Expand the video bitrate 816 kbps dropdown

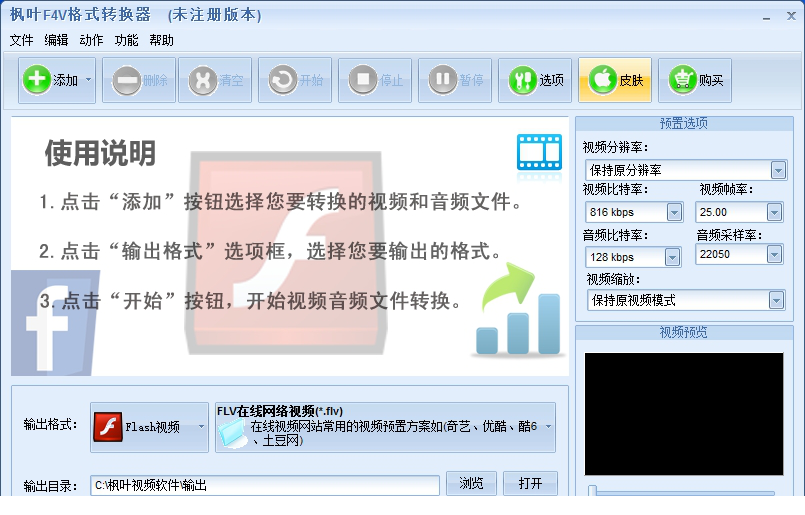pos(674,212)
